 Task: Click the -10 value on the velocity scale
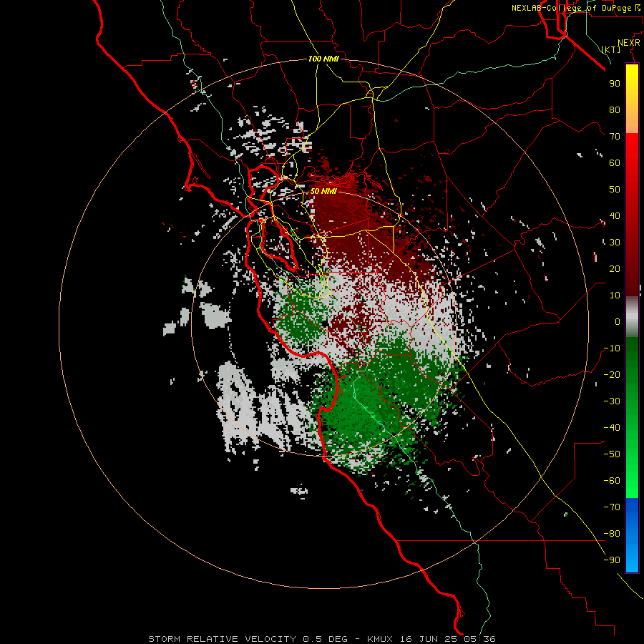click(x=612, y=348)
